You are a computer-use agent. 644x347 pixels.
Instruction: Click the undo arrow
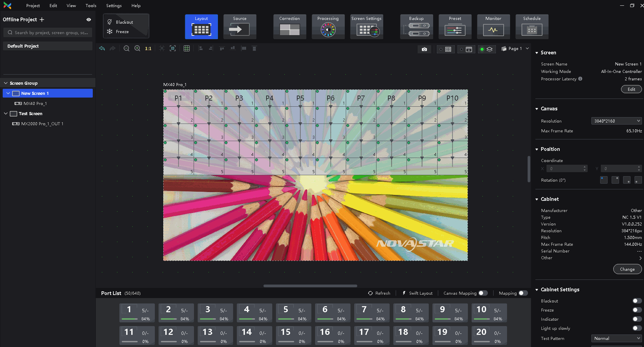pyautogui.click(x=102, y=48)
